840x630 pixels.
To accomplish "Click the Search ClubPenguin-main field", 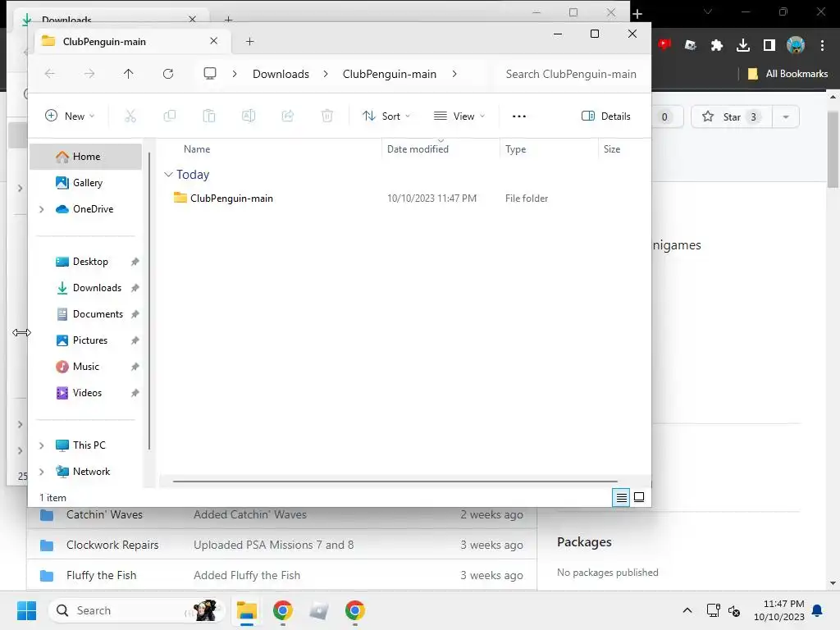I will click(571, 74).
